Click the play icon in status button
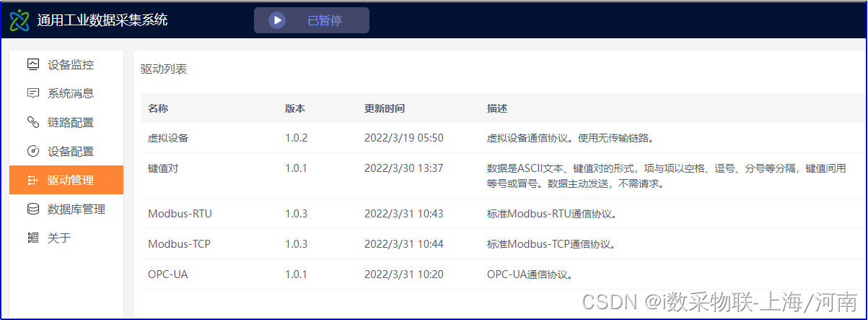Image resolution: width=868 pixels, height=320 pixels. coord(277,20)
